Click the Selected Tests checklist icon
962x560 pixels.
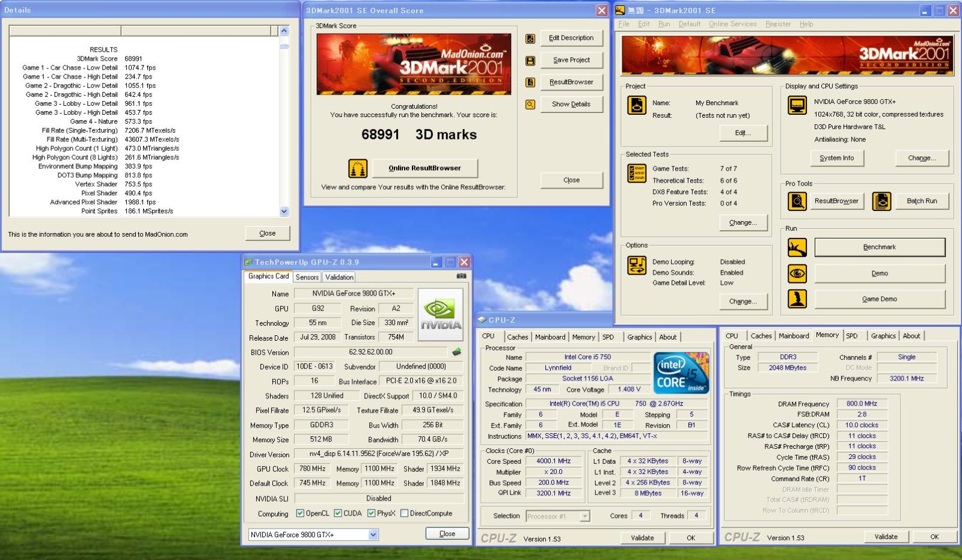(637, 174)
